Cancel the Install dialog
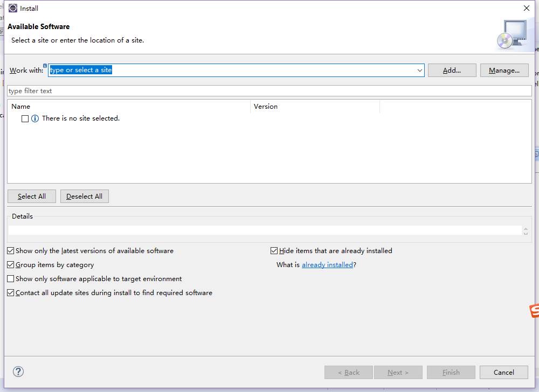Image resolution: width=539 pixels, height=392 pixels. click(504, 373)
